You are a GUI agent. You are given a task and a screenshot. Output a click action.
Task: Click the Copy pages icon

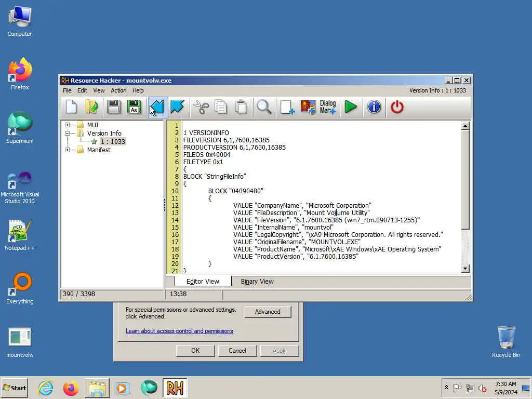pos(221,107)
